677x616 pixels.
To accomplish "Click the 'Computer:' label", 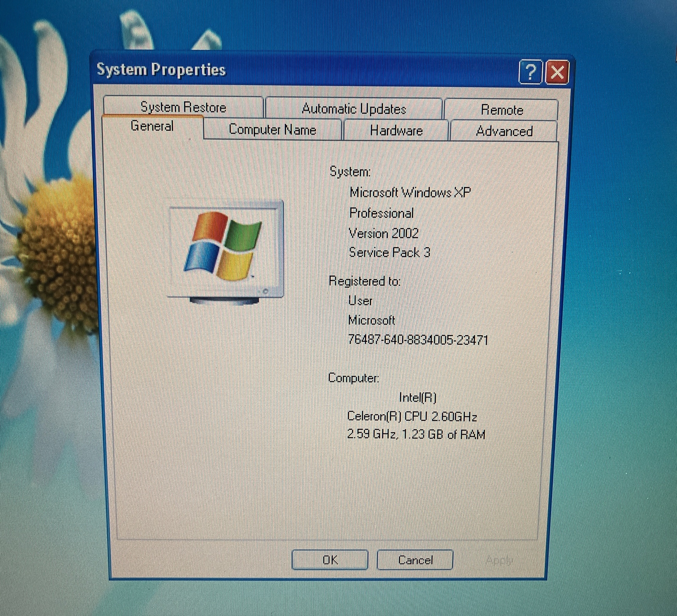I will [354, 378].
